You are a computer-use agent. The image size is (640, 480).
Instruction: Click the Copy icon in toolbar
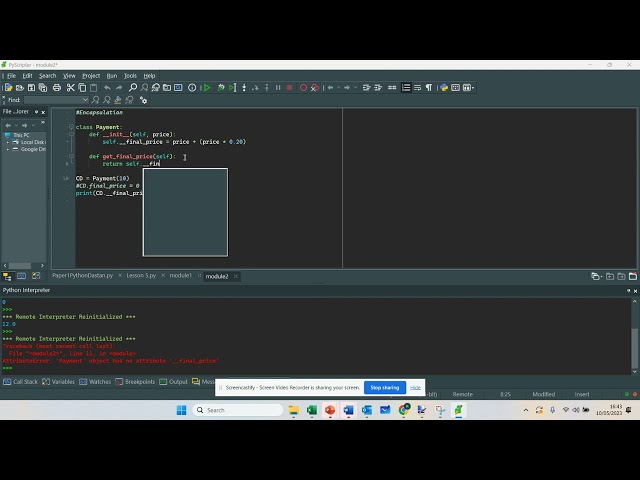82,88
